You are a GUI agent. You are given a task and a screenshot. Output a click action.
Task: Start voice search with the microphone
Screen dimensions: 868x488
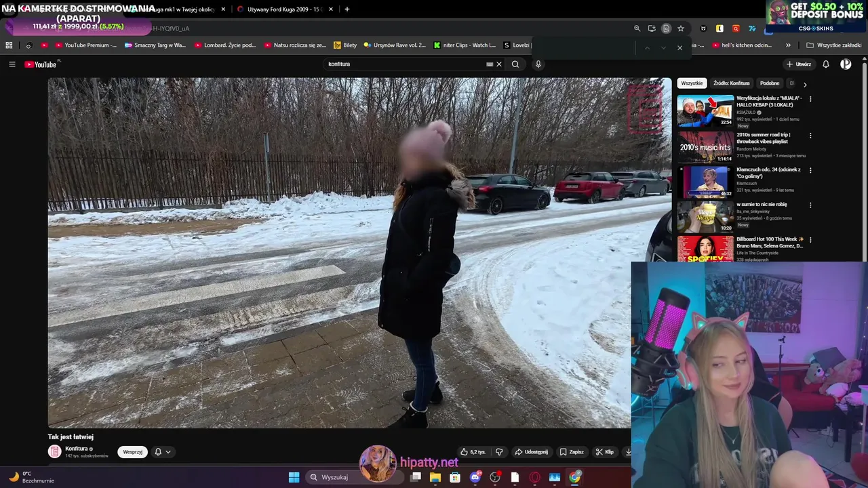(x=538, y=64)
